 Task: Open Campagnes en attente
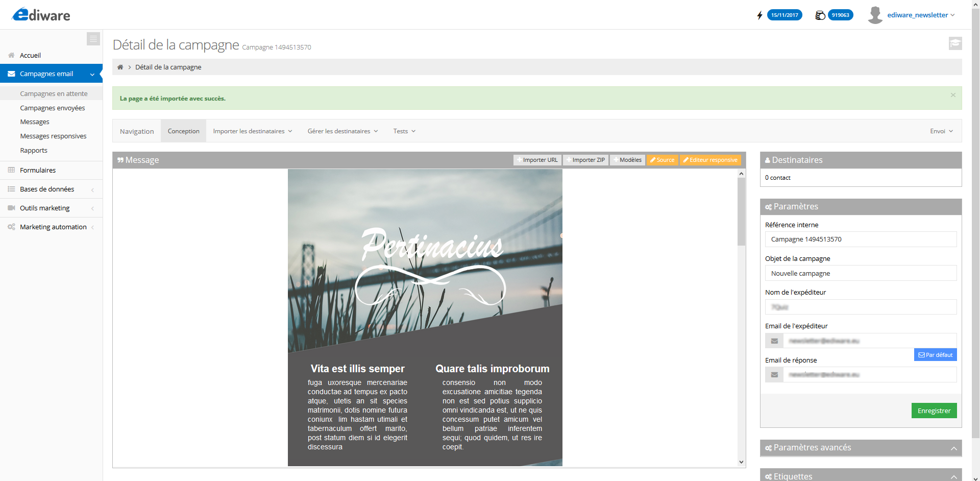54,93
